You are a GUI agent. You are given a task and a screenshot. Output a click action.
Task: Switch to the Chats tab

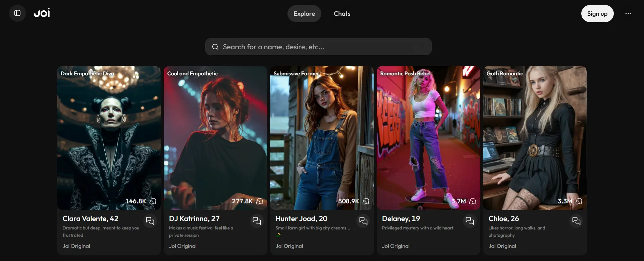pos(342,14)
